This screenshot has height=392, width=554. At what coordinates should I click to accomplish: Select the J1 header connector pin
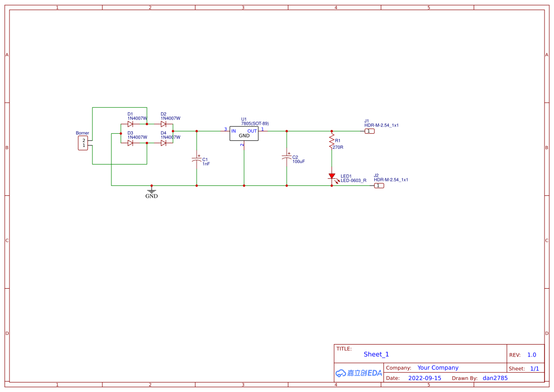(x=370, y=131)
